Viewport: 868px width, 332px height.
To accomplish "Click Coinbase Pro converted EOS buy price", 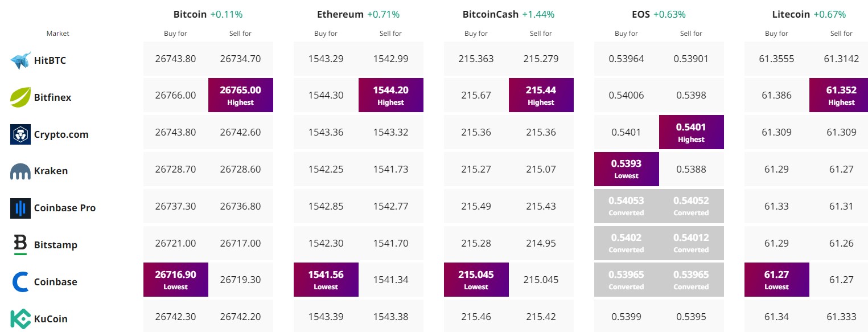I will point(626,206).
